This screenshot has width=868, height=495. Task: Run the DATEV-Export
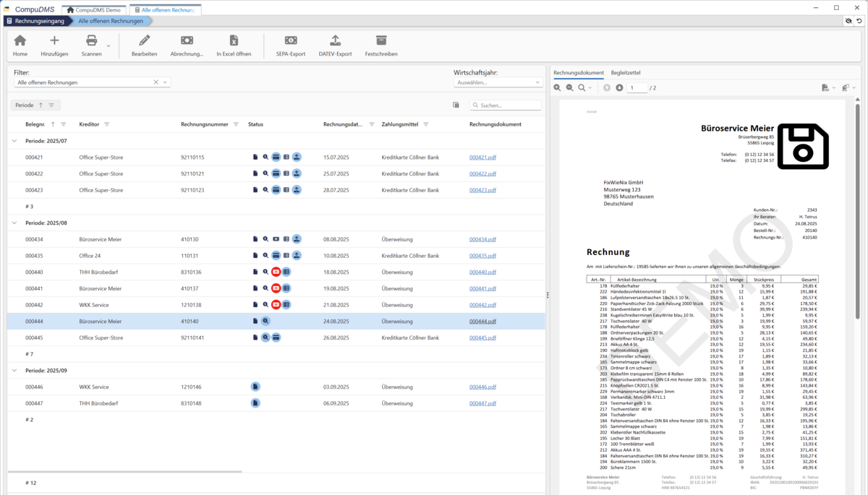pyautogui.click(x=334, y=41)
